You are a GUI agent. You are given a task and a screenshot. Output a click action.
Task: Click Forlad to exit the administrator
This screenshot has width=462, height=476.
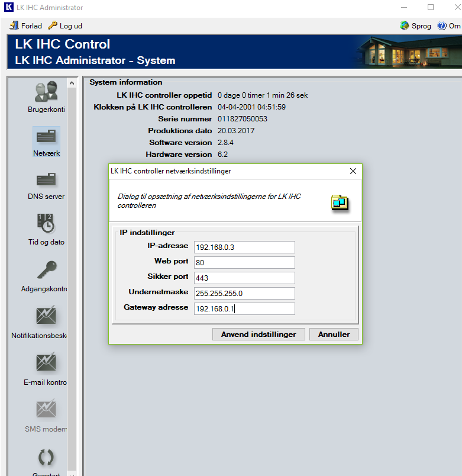point(26,26)
